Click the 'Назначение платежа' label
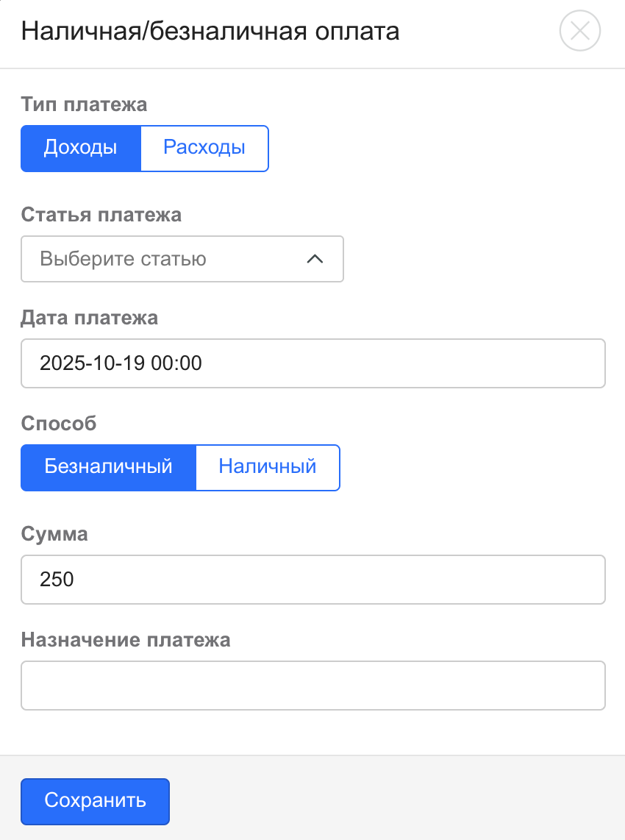The width and height of the screenshot is (625, 840). [x=126, y=640]
